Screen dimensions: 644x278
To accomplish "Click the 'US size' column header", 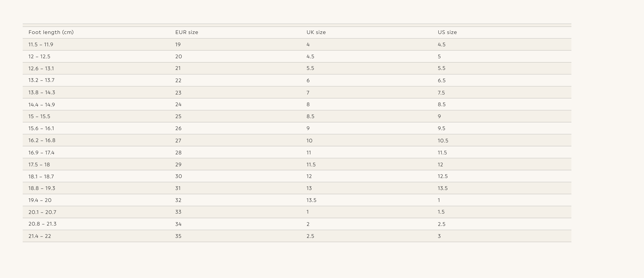I will coord(447,32).
